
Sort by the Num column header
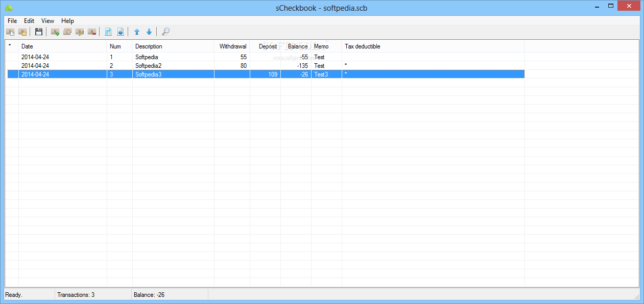pyautogui.click(x=120, y=46)
